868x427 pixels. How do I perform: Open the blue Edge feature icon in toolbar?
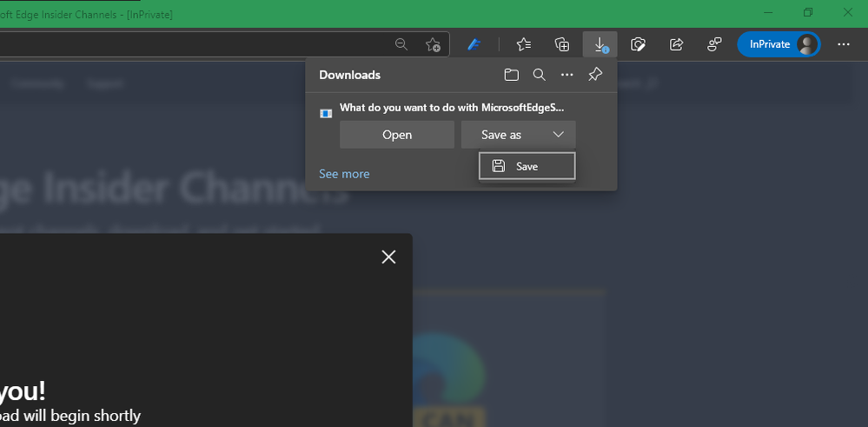click(474, 44)
